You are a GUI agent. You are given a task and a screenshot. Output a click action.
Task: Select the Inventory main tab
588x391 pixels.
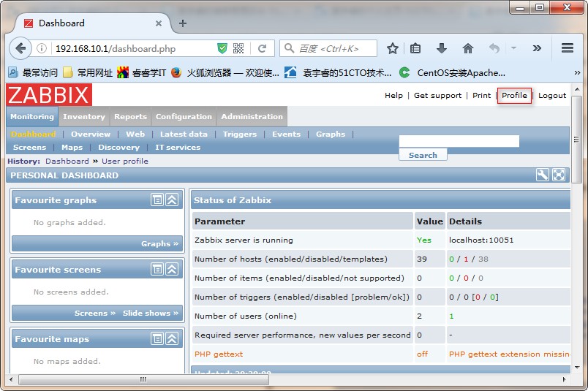[x=84, y=117]
